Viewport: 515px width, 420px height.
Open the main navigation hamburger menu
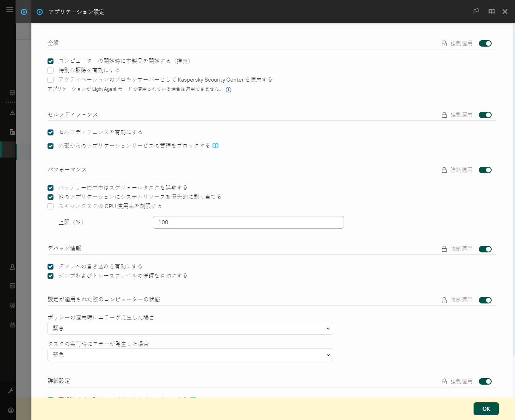pyautogui.click(x=10, y=10)
